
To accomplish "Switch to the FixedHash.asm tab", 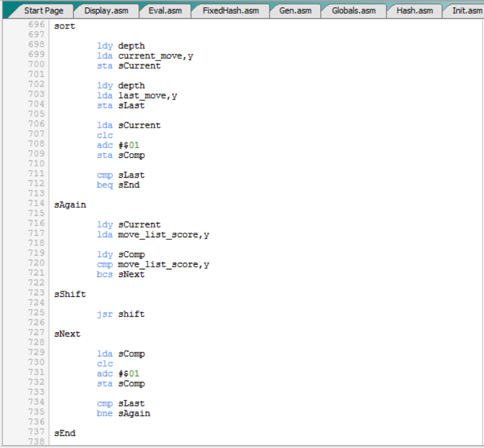I will [x=231, y=10].
